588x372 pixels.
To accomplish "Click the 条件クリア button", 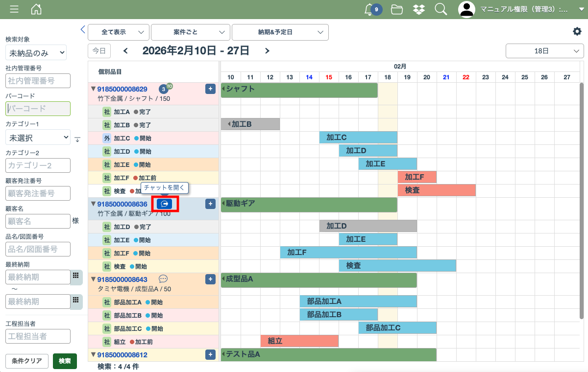I will click(27, 361).
